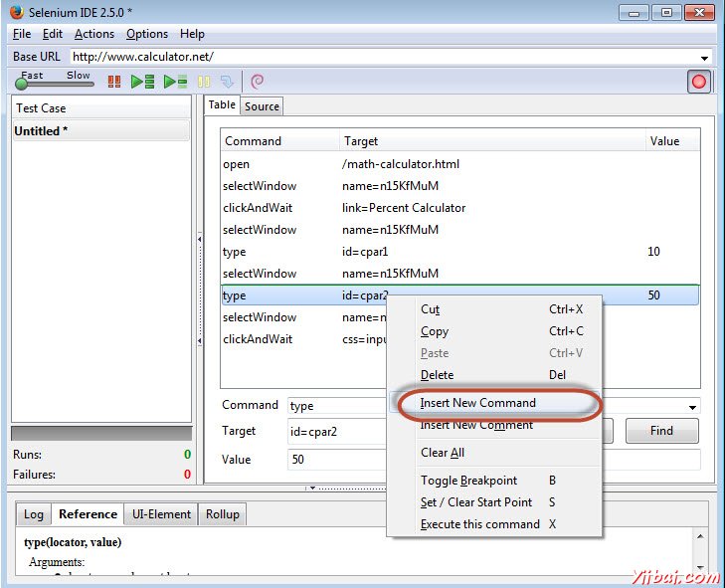Switch to the Source tab
Screen dimensions: 725x588
click(x=262, y=106)
